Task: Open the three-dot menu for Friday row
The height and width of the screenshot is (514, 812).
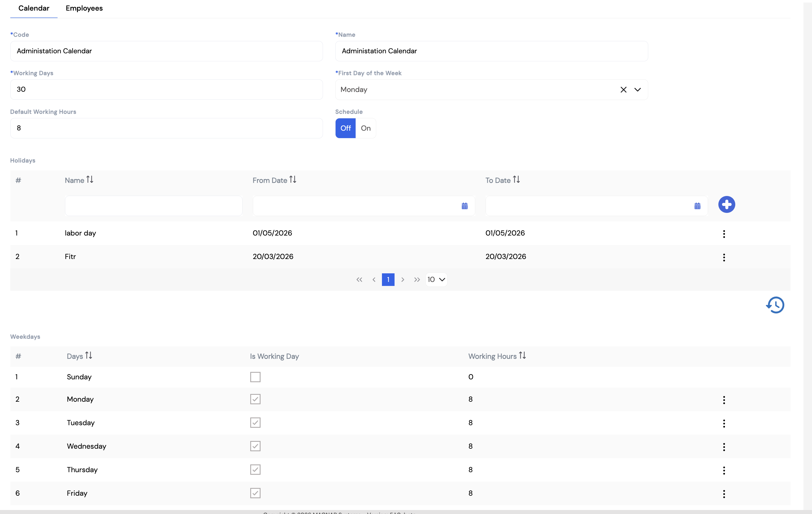Action: pyautogui.click(x=724, y=494)
